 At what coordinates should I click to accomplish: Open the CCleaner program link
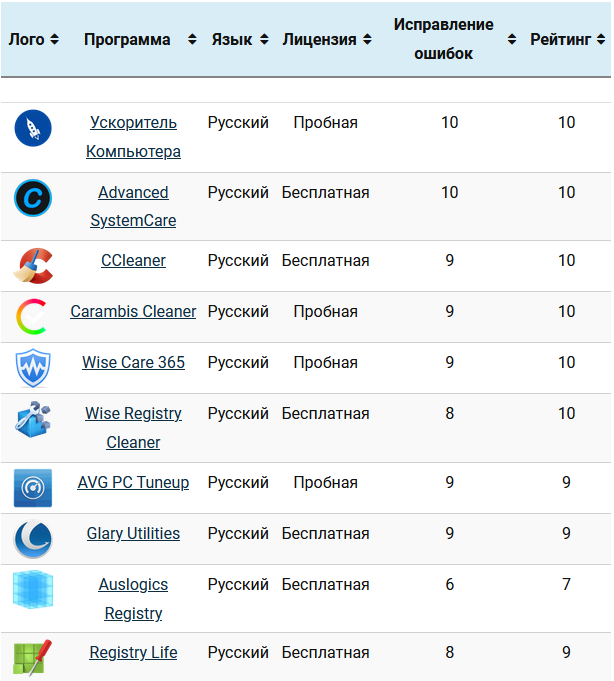coord(133,260)
